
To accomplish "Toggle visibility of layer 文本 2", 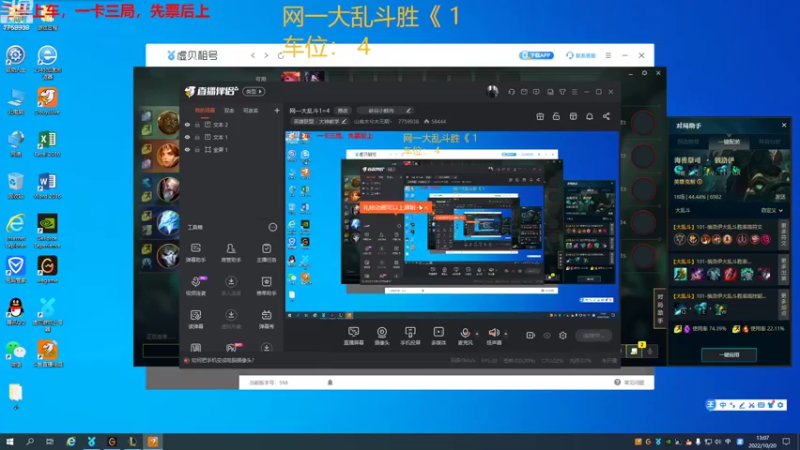I will [187, 124].
